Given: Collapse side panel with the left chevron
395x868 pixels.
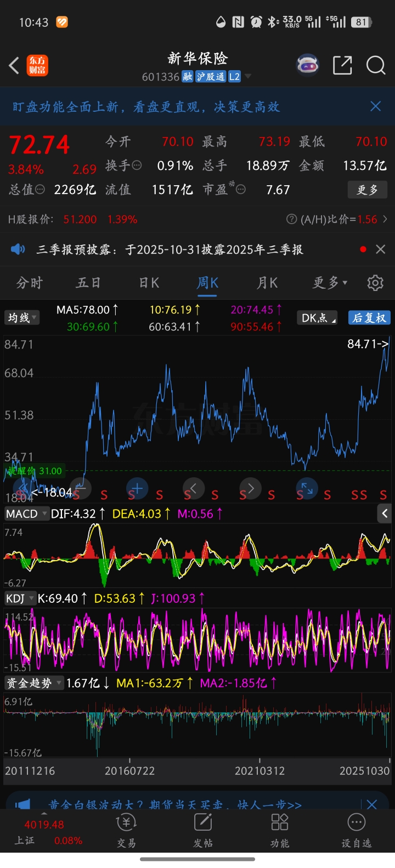Looking at the screenshot, I should [385, 513].
